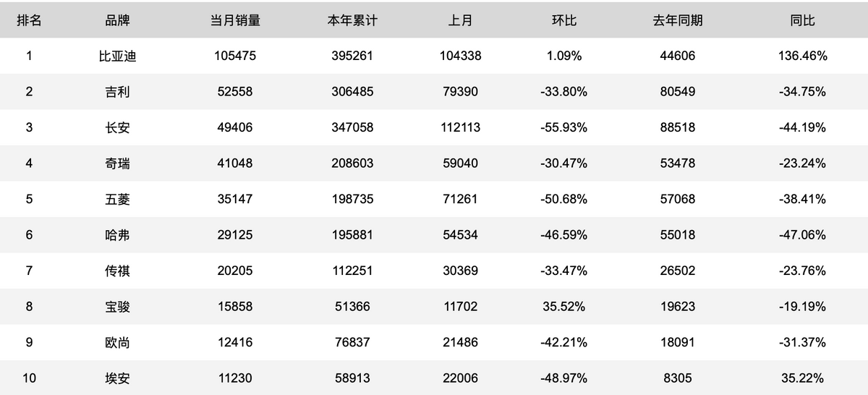The width and height of the screenshot is (868, 395).
Task: Click the 吉利 brand cell
Action: [117, 92]
